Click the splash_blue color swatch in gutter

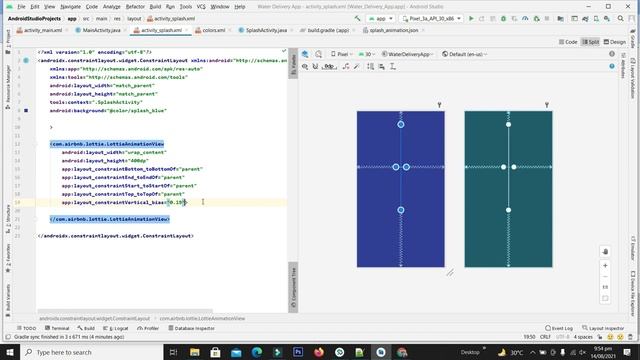click(26, 111)
